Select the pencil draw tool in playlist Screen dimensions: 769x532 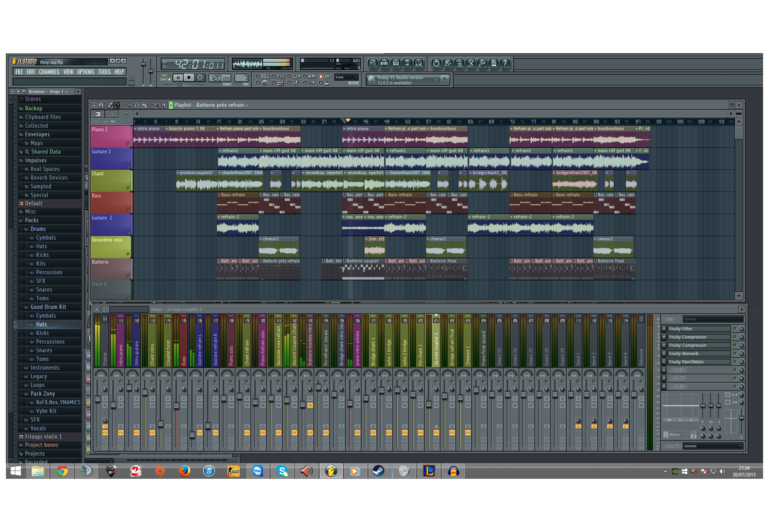(x=110, y=105)
